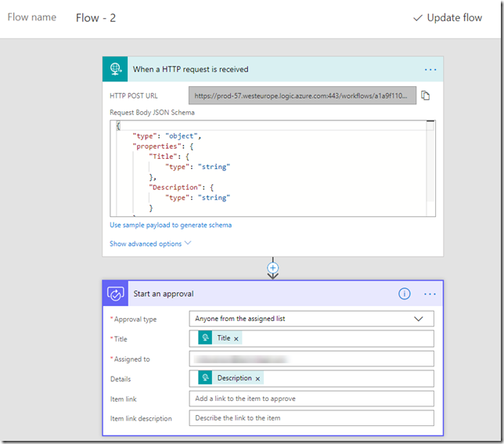
Task: Copy the HTTP POST URL
Action: click(x=425, y=96)
